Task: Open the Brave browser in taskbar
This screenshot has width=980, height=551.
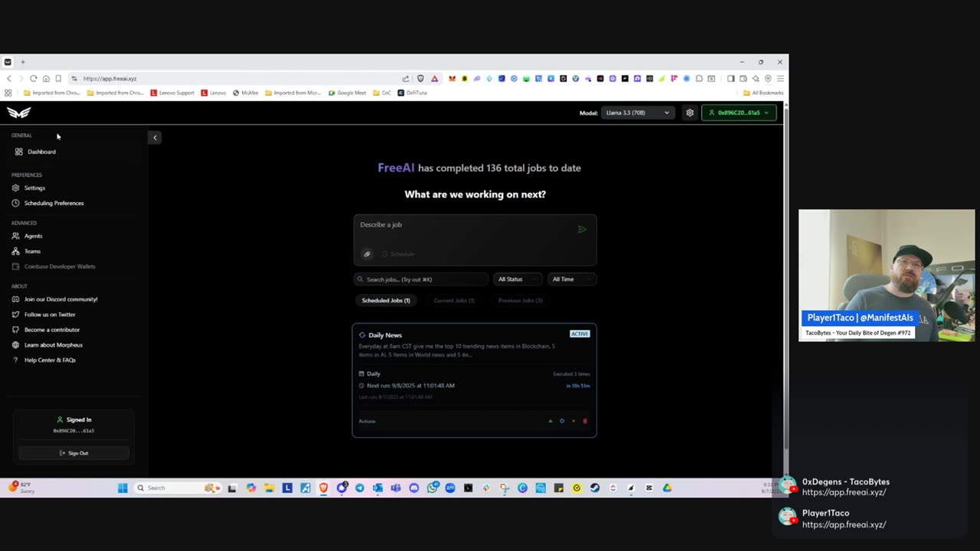Action: point(323,487)
